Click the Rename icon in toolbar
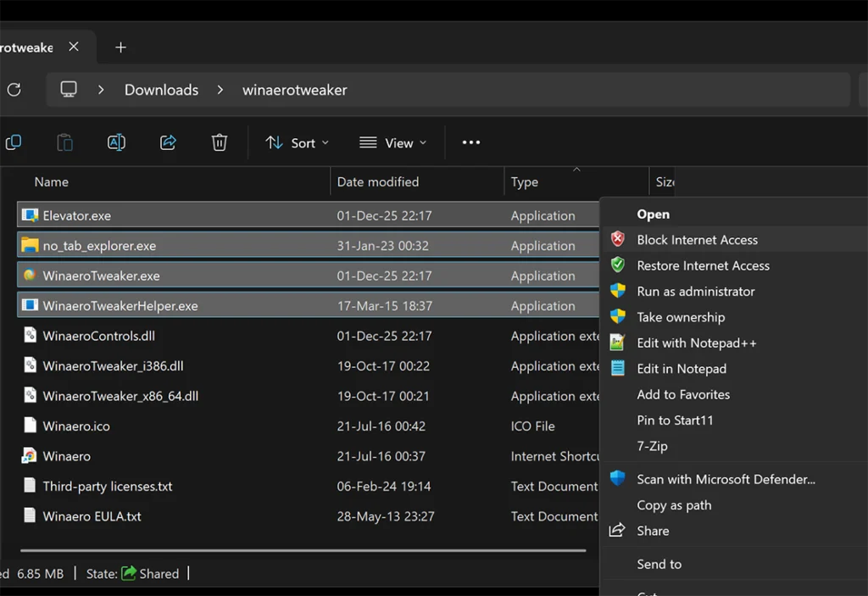Screen dimensions: 868x596 [x=116, y=142]
